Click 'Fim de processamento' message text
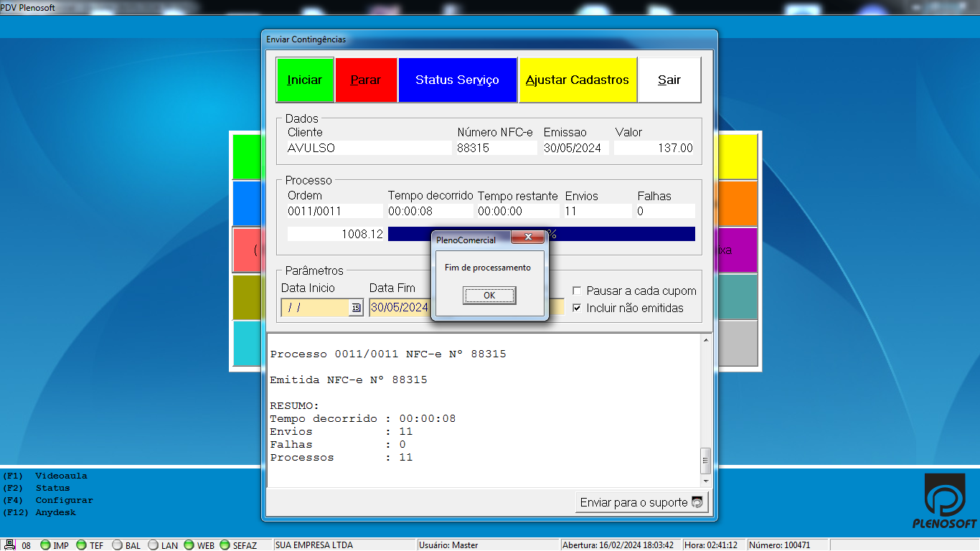 pyautogui.click(x=488, y=268)
